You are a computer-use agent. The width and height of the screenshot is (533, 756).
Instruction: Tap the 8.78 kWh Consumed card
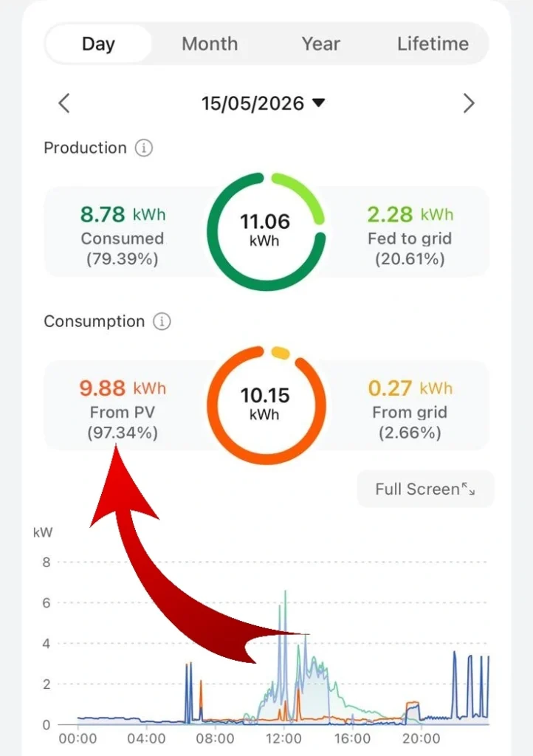(123, 231)
